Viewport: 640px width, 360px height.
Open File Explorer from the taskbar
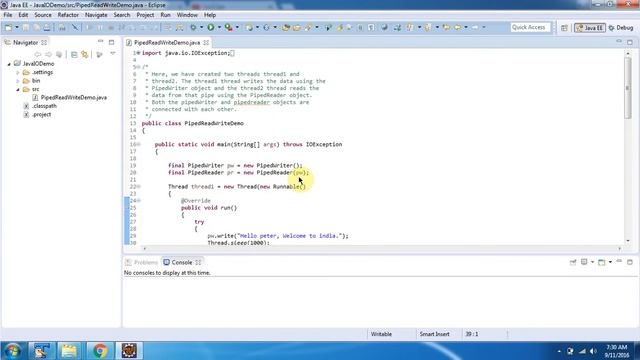click(x=69, y=351)
